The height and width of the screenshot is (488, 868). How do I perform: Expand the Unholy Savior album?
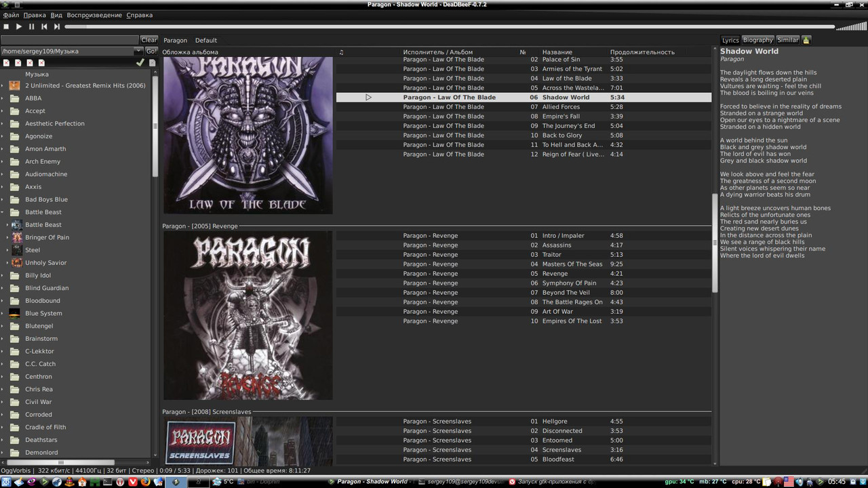(7, 263)
